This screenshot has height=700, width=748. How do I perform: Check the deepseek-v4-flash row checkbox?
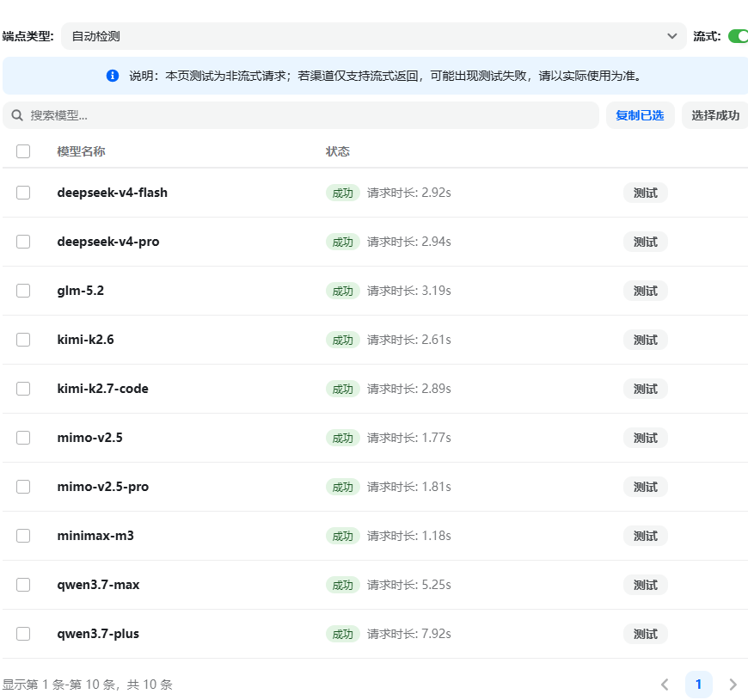[23, 193]
